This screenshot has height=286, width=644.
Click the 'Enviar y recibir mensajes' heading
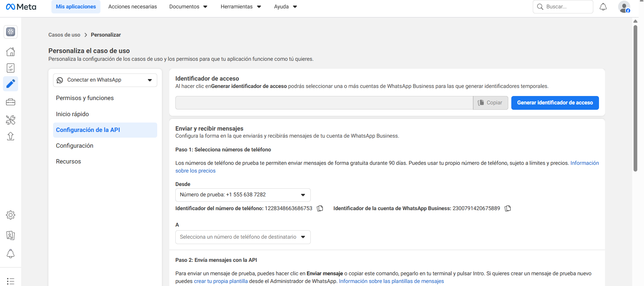(x=209, y=129)
